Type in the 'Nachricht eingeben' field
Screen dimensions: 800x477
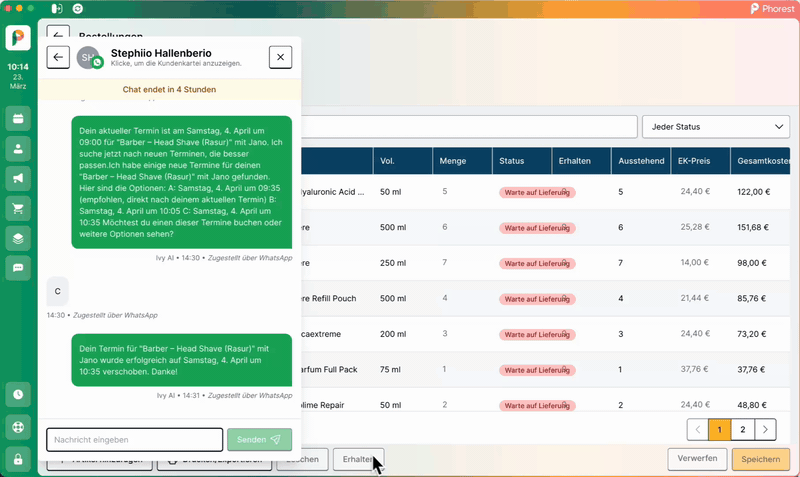tap(134, 440)
